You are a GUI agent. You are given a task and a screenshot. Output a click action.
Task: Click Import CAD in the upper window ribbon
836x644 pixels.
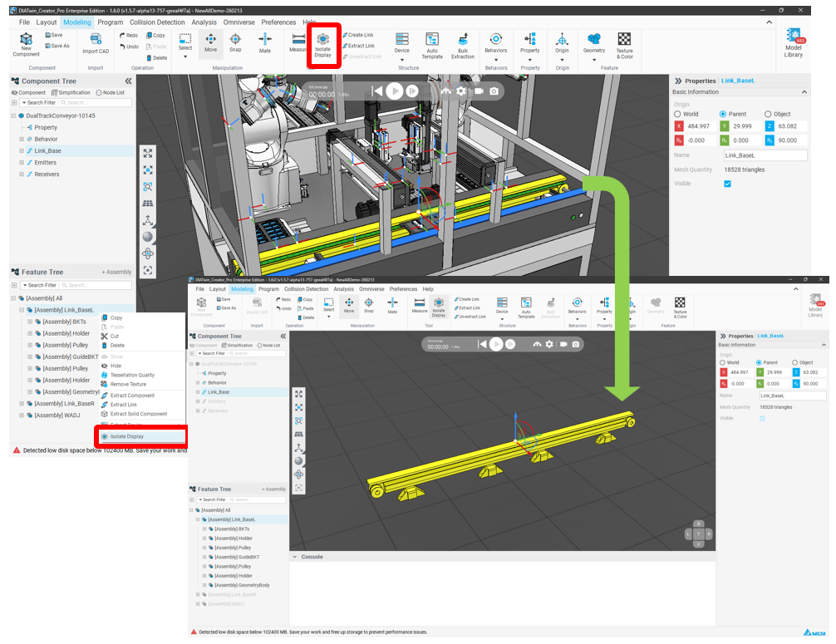coord(96,44)
